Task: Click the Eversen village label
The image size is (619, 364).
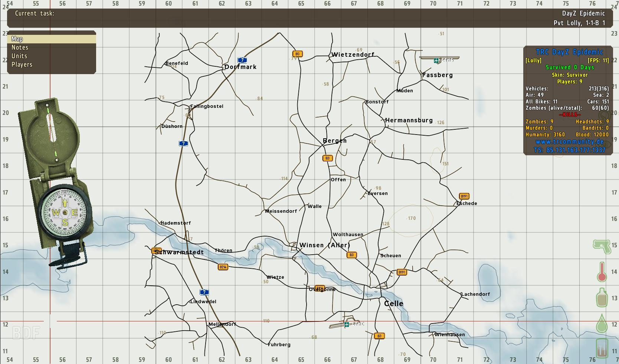Action: click(378, 193)
